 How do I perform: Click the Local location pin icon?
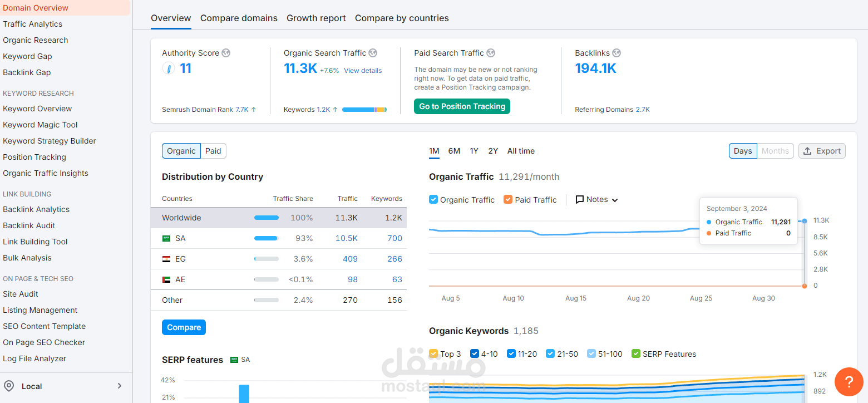tap(9, 386)
